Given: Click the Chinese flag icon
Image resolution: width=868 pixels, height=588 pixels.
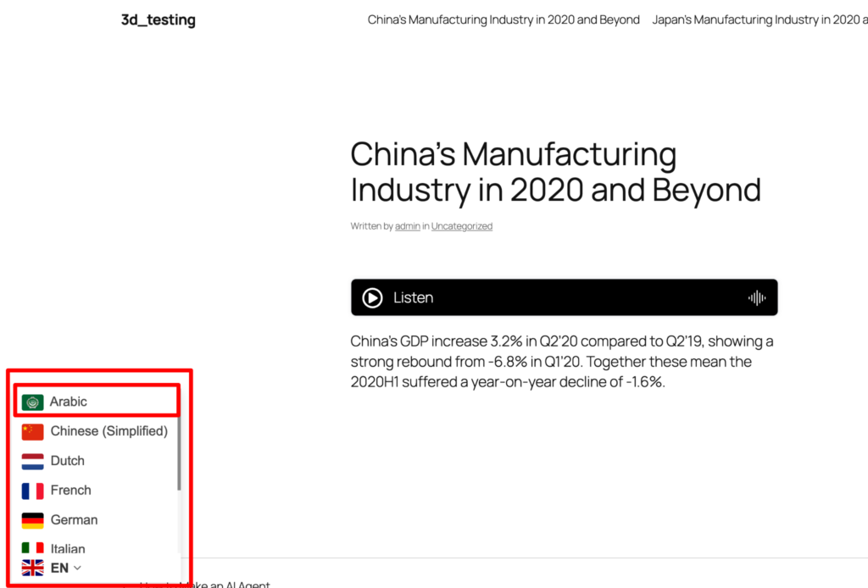Looking at the screenshot, I should pos(33,431).
